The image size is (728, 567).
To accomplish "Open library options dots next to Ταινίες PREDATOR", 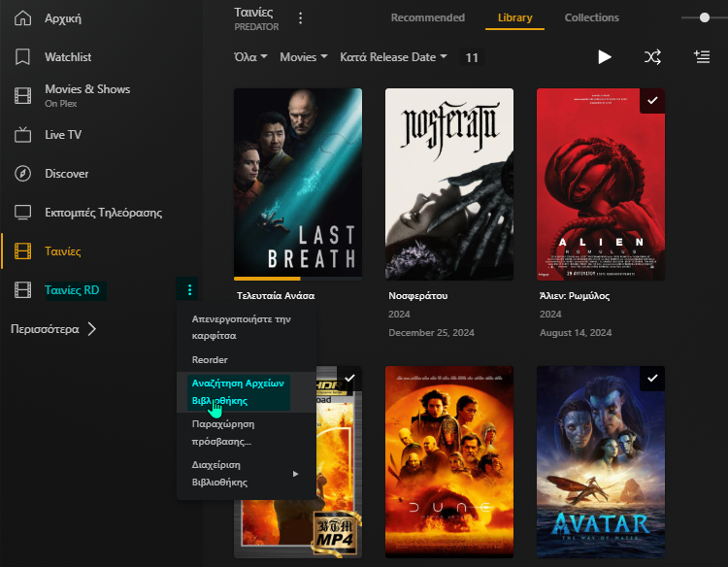I will click(300, 18).
